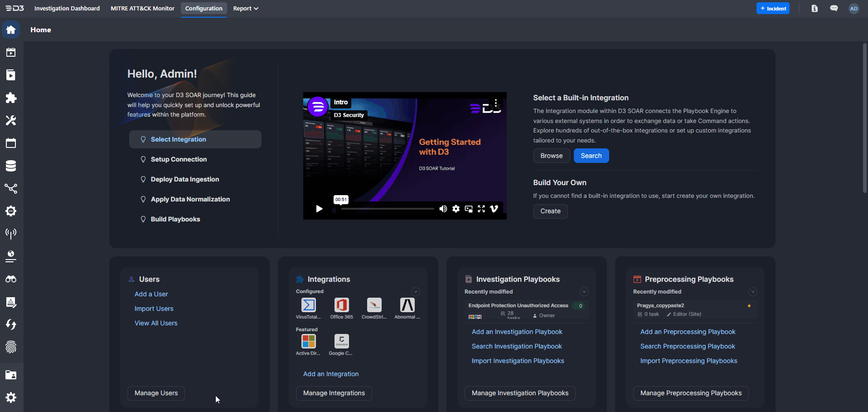Click the Office 365 integration icon

341,305
